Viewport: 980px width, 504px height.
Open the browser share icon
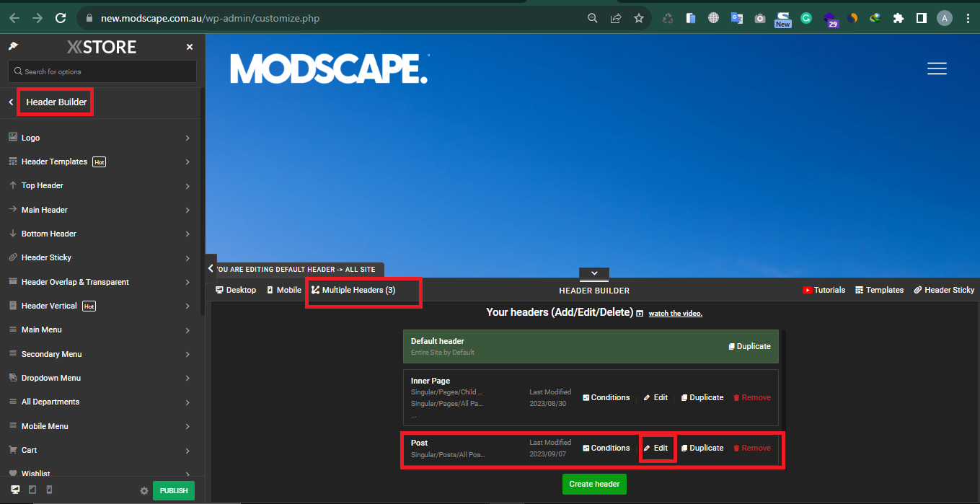tap(616, 18)
